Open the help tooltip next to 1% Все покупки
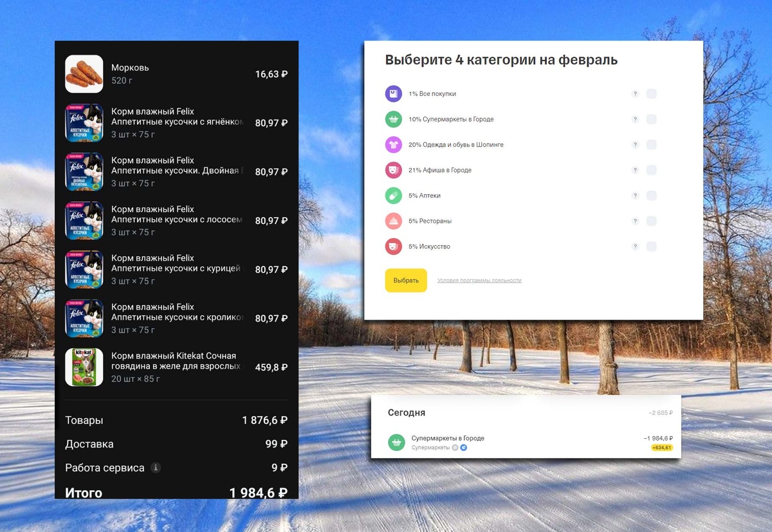 coord(635,93)
